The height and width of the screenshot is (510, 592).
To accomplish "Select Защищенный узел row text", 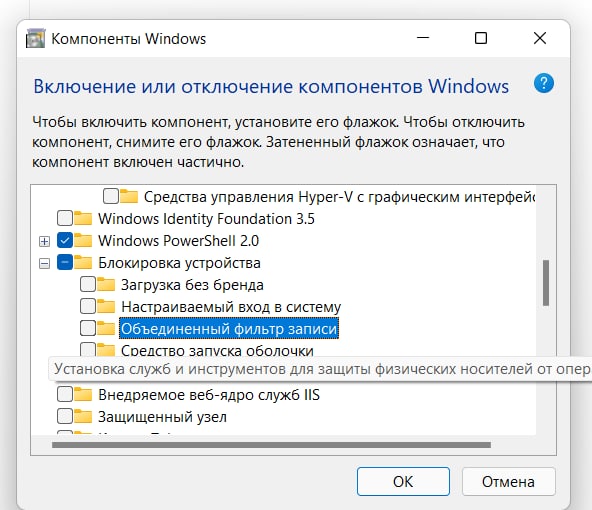I will (x=162, y=417).
